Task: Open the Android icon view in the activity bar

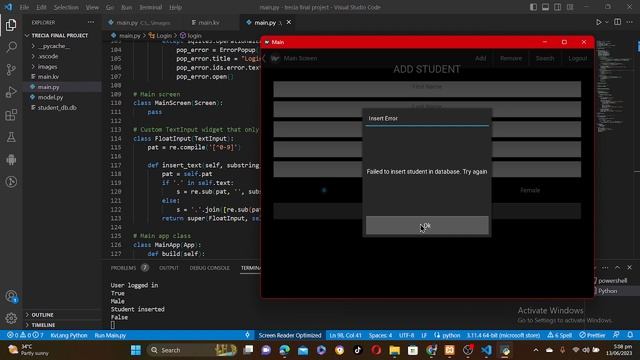Action: coord(11,160)
